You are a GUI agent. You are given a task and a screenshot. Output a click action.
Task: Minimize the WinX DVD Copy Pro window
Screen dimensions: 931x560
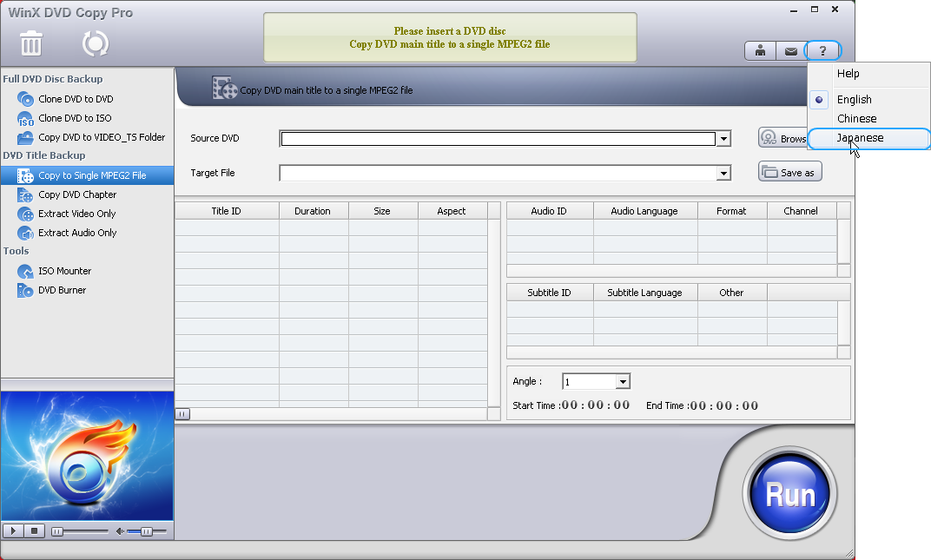tap(795, 10)
